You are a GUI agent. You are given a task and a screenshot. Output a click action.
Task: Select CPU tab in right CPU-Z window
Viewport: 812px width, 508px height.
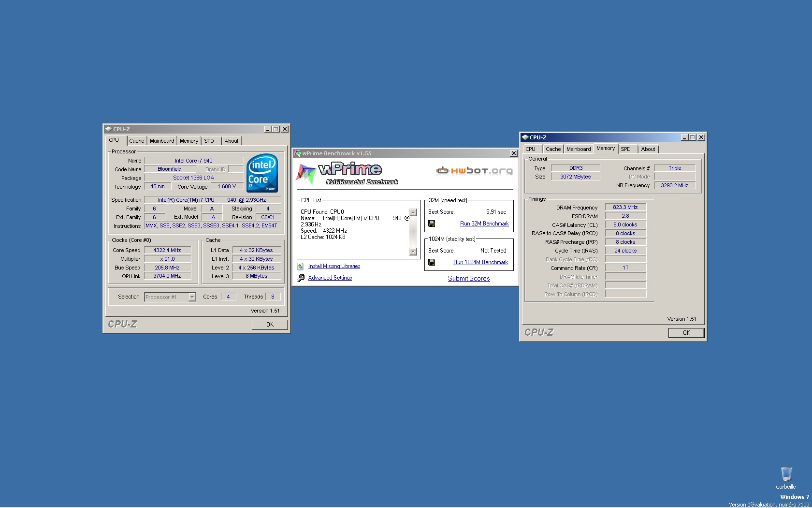(x=531, y=149)
